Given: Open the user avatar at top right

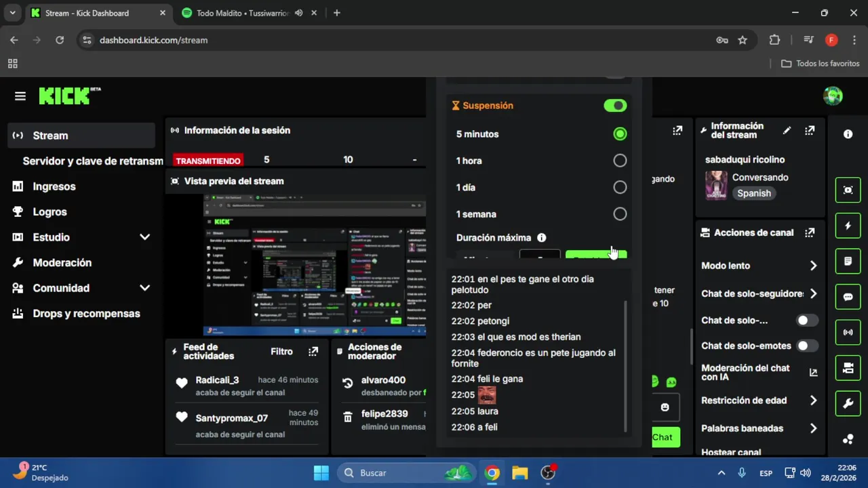Looking at the screenshot, I should (x=833, y=96).
